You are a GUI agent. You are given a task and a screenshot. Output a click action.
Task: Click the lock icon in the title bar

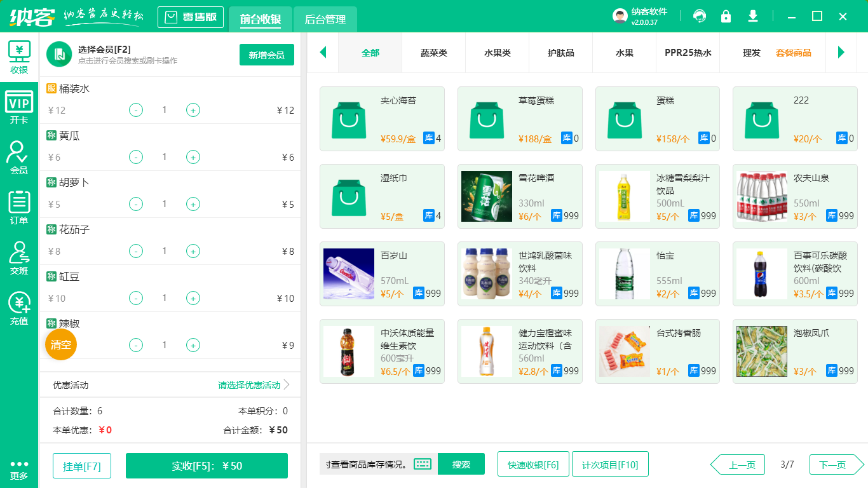pos(726,16)
